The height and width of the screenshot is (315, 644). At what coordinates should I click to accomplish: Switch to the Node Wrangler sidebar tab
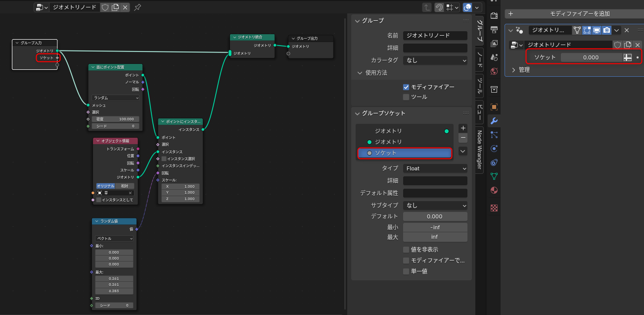point(479,149)
